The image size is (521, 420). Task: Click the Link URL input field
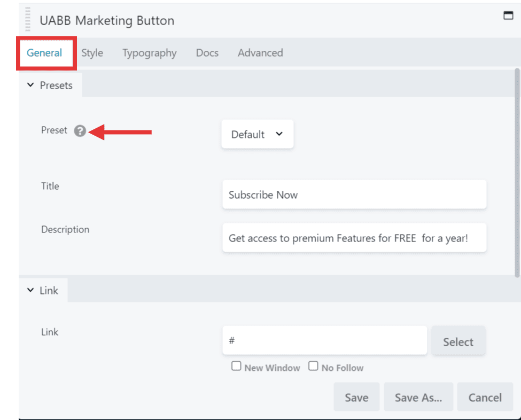324,340
